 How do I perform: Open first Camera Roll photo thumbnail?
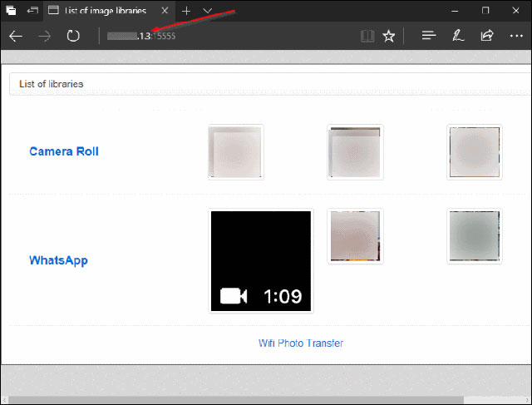(236, 152)
